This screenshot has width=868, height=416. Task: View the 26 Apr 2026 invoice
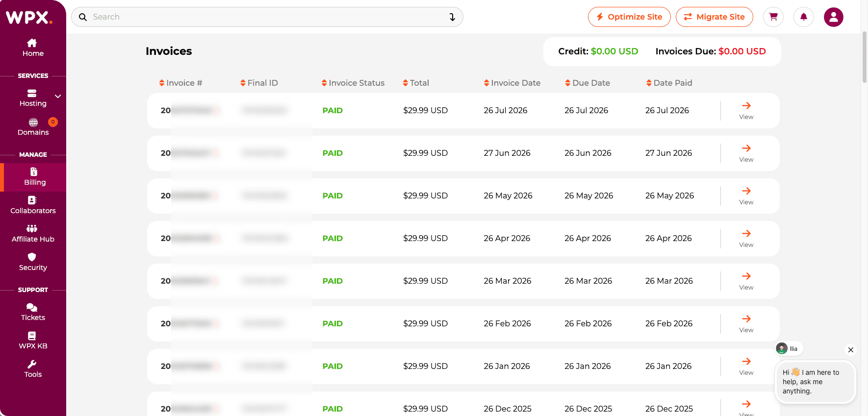746,239
